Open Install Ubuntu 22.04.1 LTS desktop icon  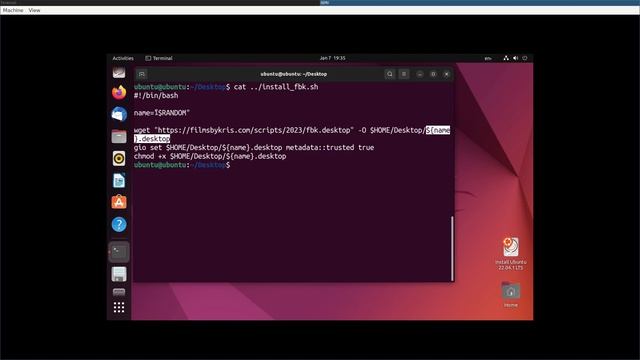(511, 253)
